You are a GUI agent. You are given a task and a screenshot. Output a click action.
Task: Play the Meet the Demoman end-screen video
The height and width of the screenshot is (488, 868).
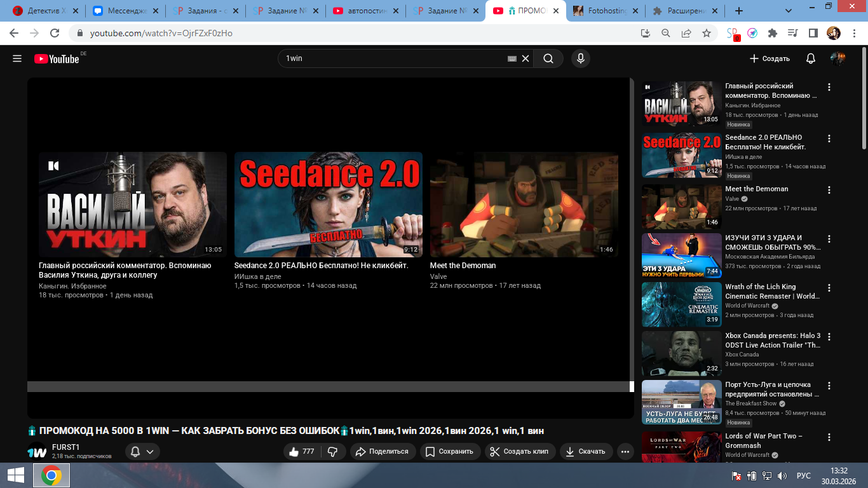click(524, 205)
